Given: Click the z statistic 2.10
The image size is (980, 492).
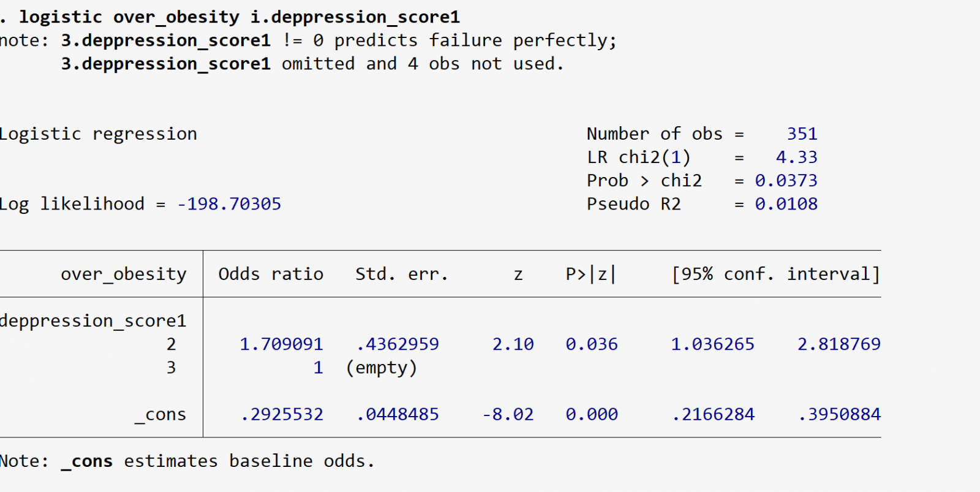Looking at the screenshot, I should pyautogui.click(x=513, y=344).
